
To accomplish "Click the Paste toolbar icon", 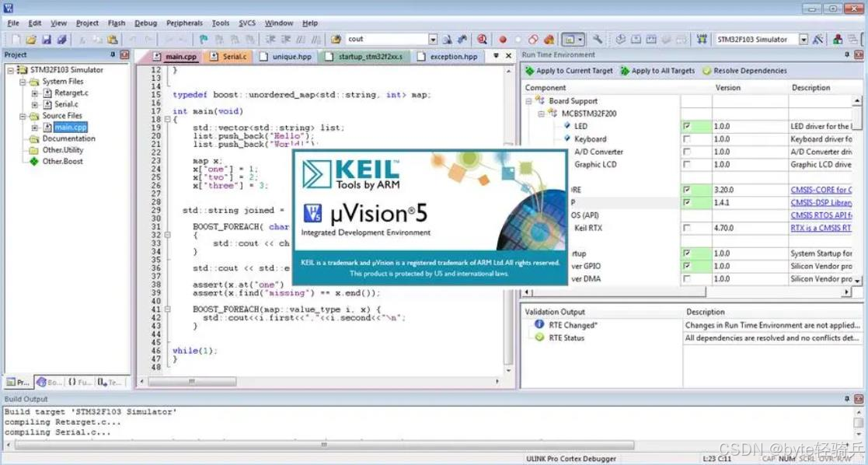I will click(x=113, y=40).
